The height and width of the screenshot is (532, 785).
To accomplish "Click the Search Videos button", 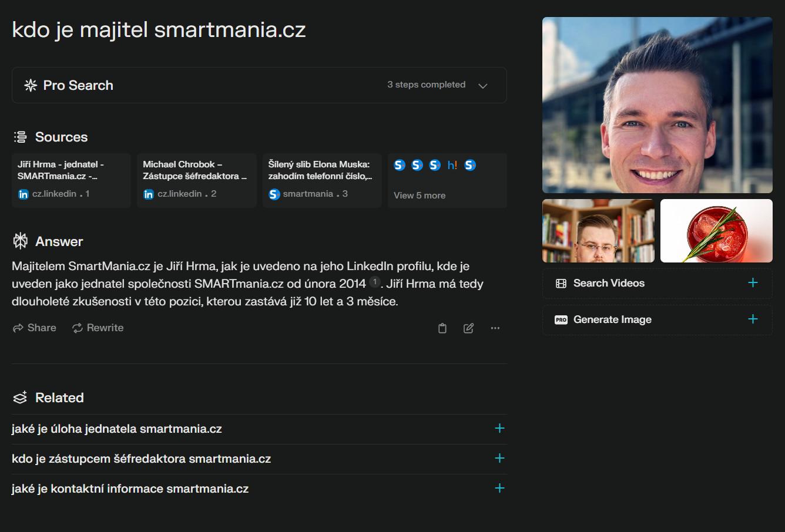I will 657,284.
